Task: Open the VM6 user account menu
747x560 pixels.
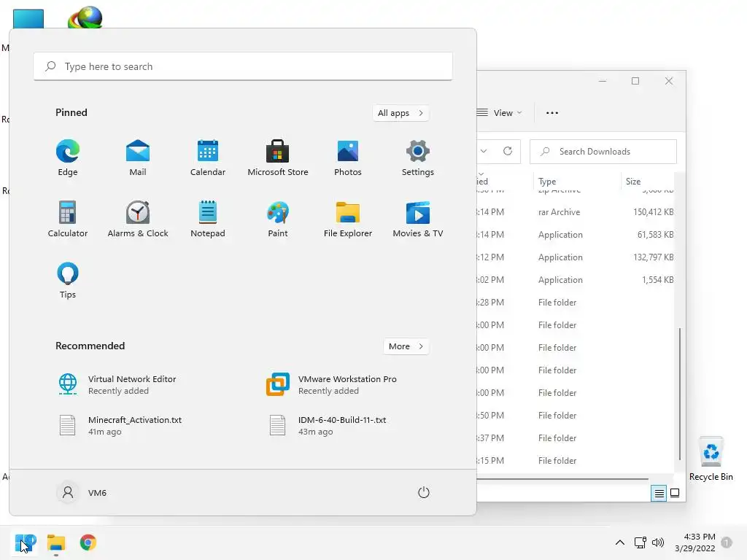Action: click(82, 492)
